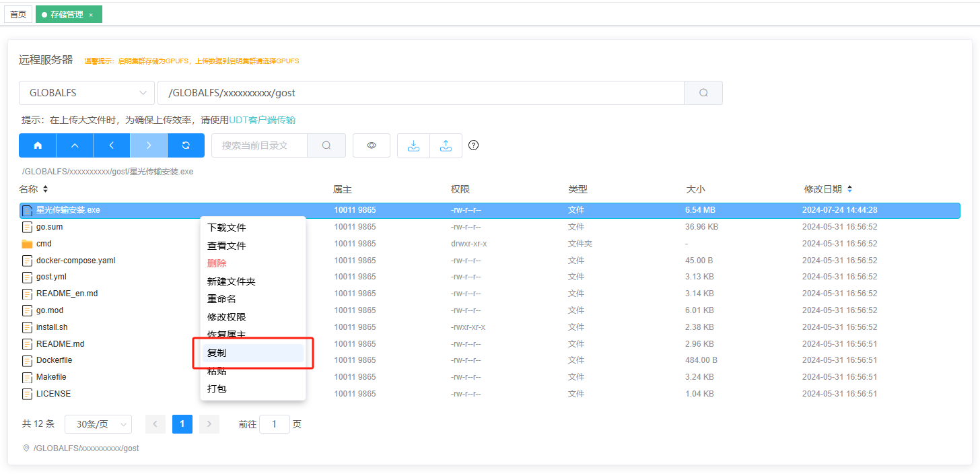The width and height of the screenshot is (980, 474).
Task: Open the UDT客户端传输 link
Action: point(262,120)
